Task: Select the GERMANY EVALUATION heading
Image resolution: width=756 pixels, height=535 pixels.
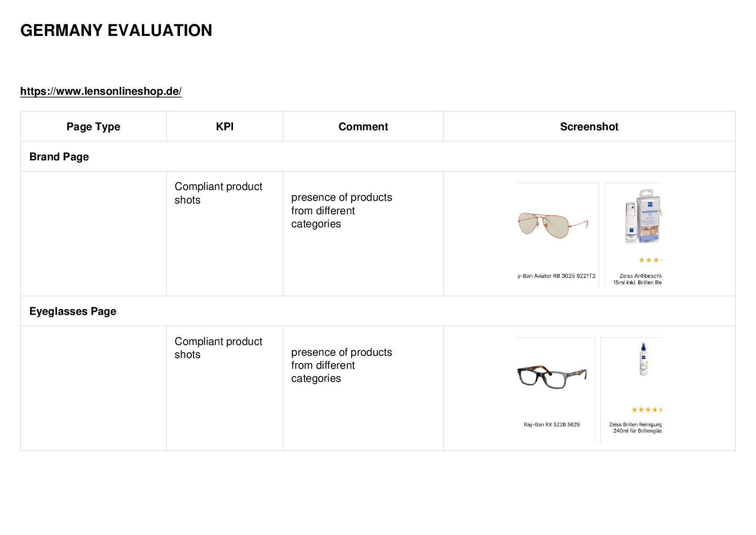Action: coord(116,31)
